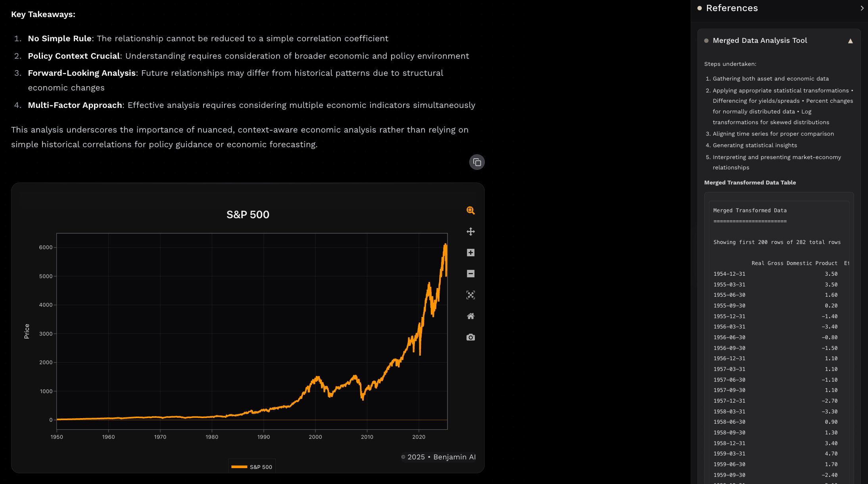Reset chart axes using the home icon

[470, 316]
